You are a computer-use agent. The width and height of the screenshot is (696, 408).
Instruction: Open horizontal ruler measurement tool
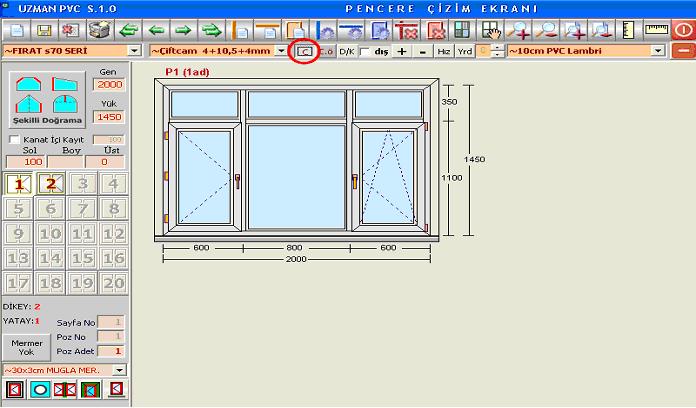pyautogui.click(x=656, y=31)
